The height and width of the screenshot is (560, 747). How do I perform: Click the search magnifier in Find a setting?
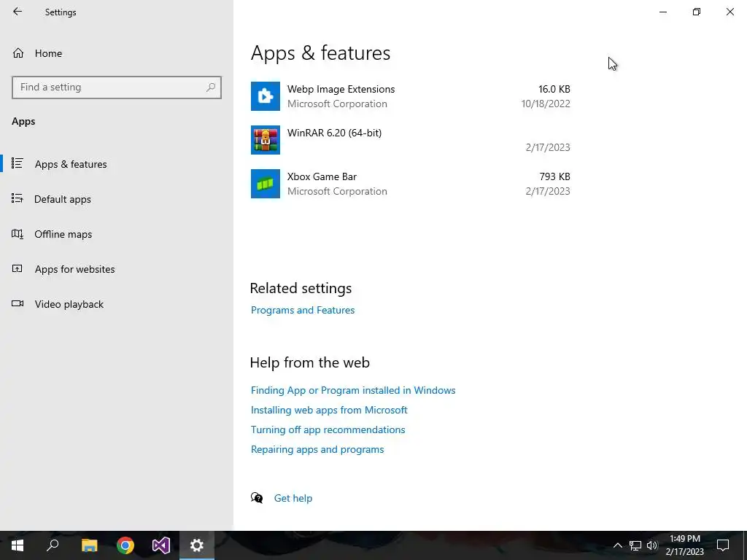tap(211, 87)
